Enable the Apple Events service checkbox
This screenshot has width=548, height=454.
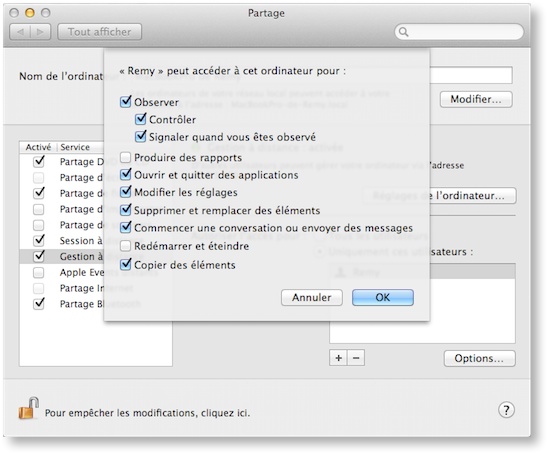38,272
